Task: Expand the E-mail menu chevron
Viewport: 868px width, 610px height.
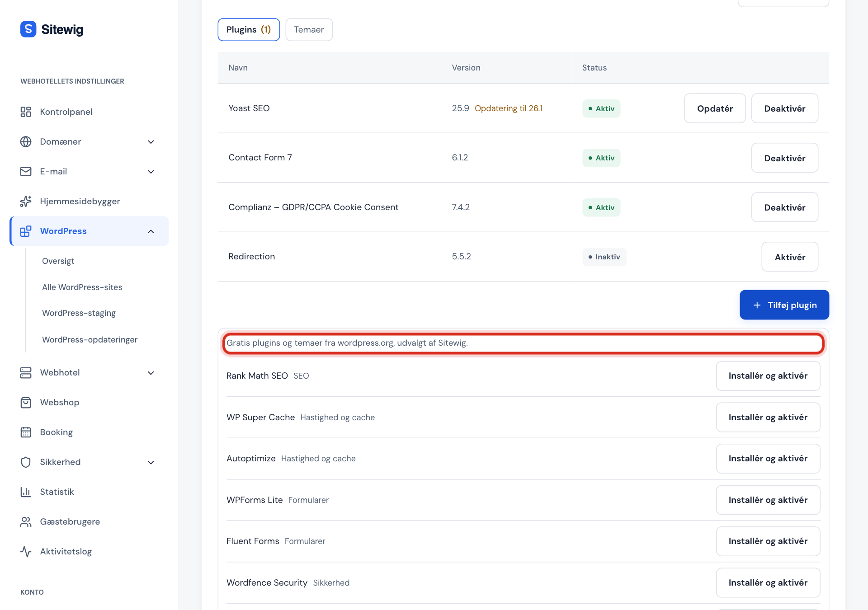Action: [151, 172]
